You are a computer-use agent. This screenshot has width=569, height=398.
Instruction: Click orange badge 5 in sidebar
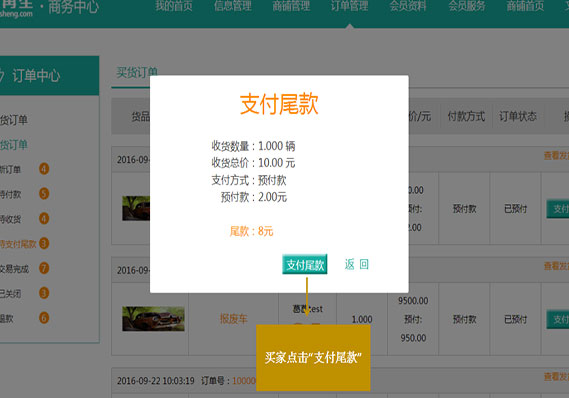point(44,193)
